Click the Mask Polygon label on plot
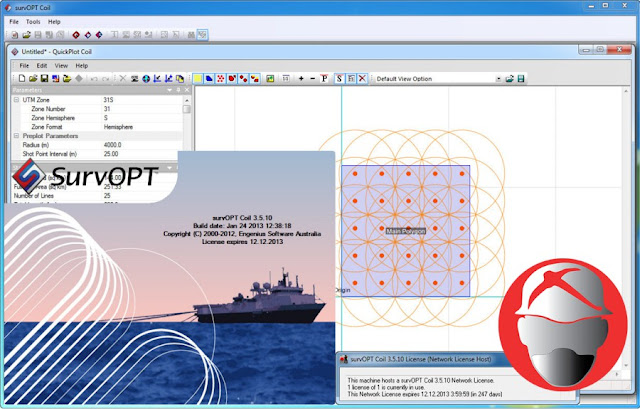 tap(406, 231)
